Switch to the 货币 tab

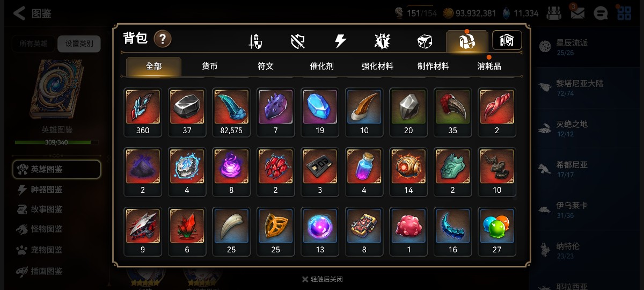pos(210,67)
